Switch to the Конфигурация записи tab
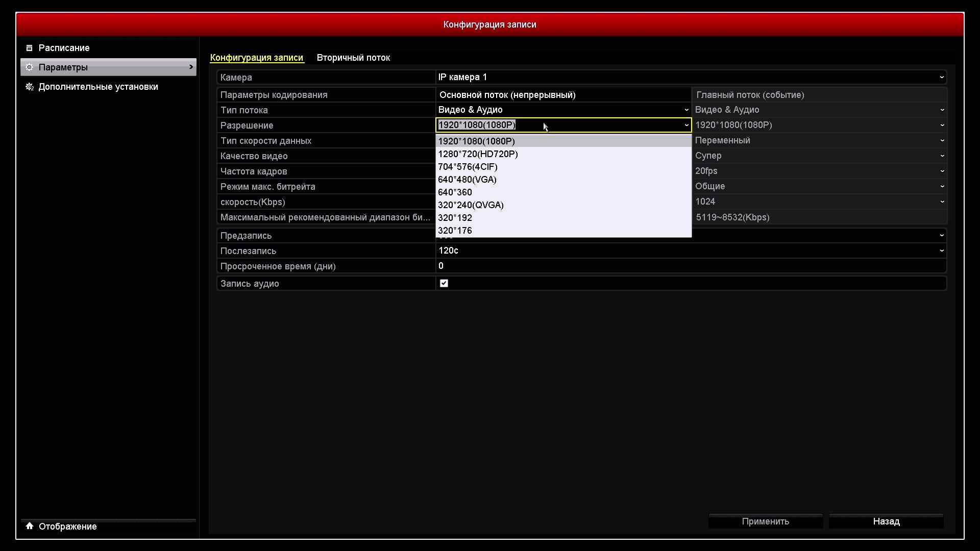The image size is (980, 551). point(257,58)
